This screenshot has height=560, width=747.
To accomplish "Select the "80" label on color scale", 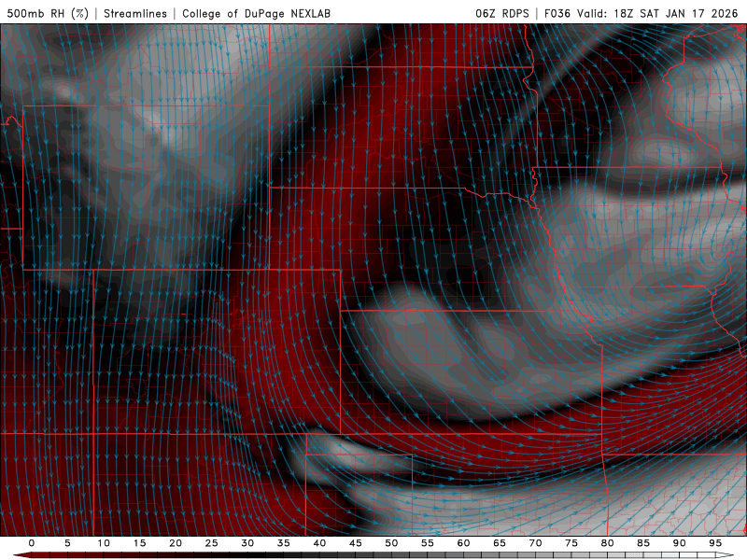I will 607,543.
